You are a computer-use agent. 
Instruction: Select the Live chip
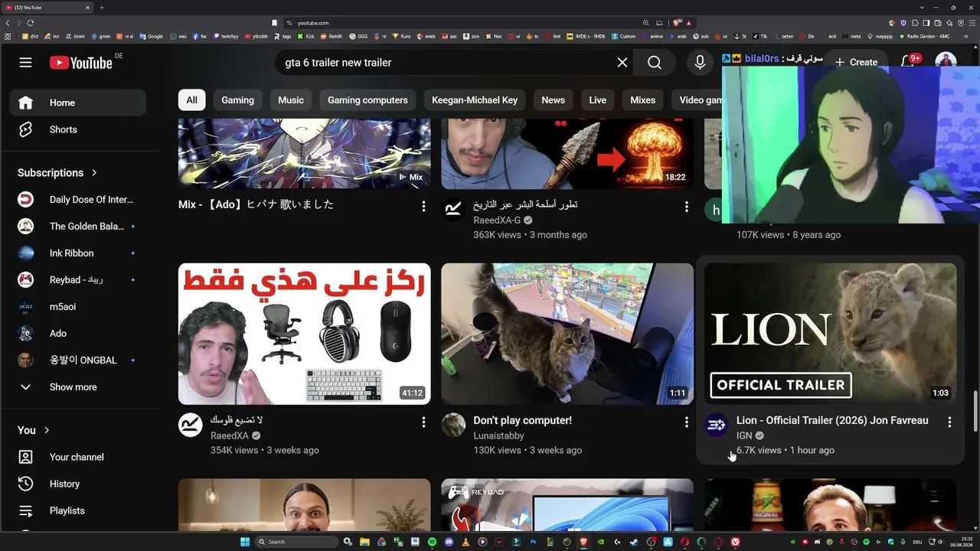coord(598,100)
